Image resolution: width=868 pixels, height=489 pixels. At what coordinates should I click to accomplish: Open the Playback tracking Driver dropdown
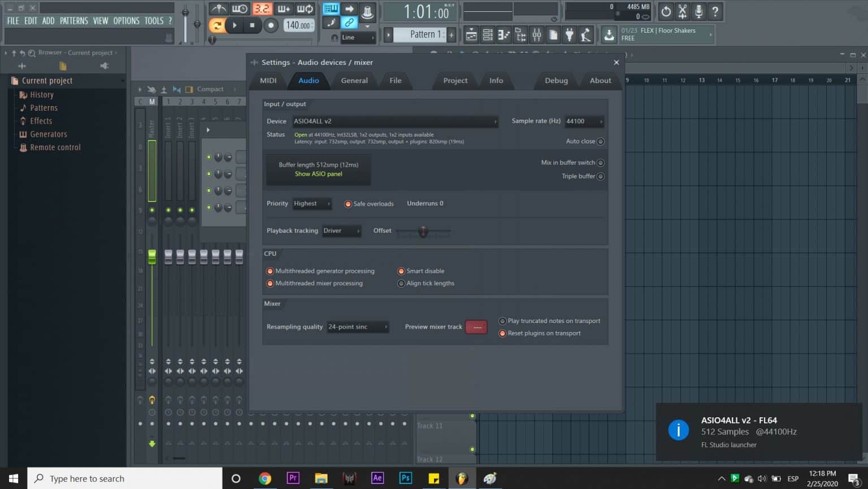pos(341,230)
